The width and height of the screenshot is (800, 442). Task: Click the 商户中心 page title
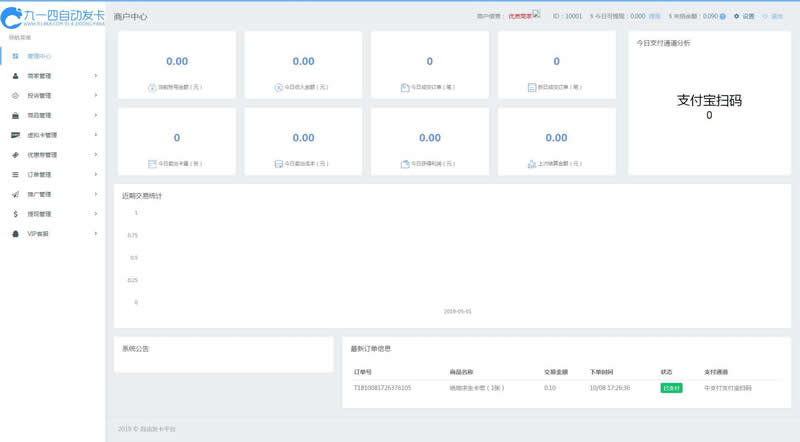[x=130, y=17]
